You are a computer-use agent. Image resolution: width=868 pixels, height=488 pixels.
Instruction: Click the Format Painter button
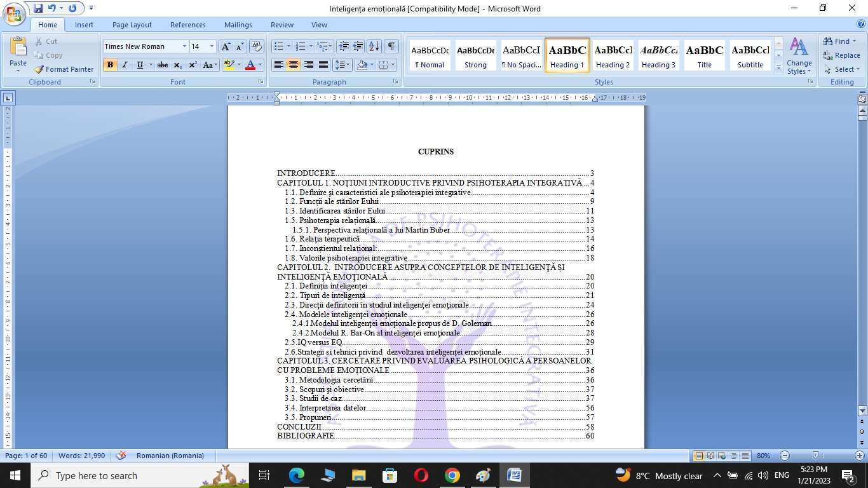(64, 69)
